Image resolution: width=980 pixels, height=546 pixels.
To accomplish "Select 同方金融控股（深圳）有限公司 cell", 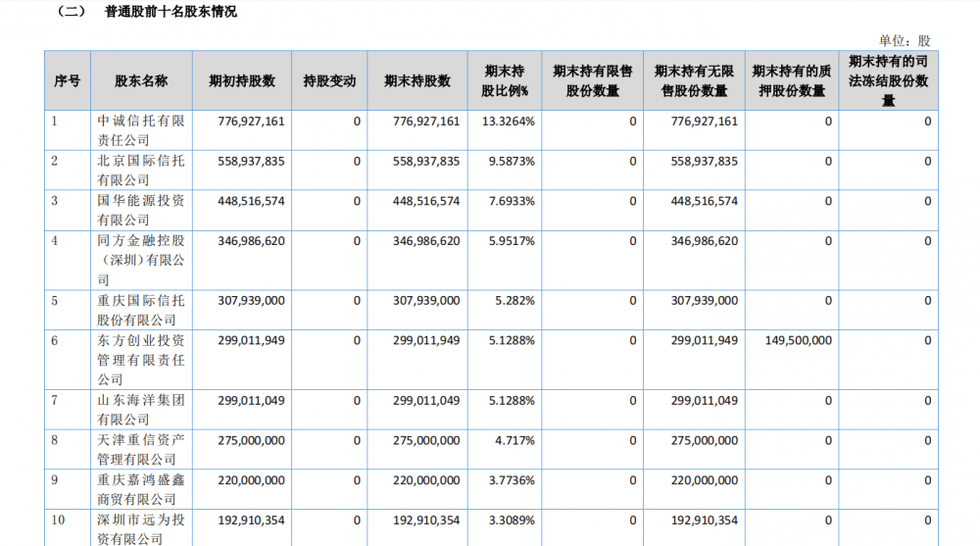I will click(141, 260).
